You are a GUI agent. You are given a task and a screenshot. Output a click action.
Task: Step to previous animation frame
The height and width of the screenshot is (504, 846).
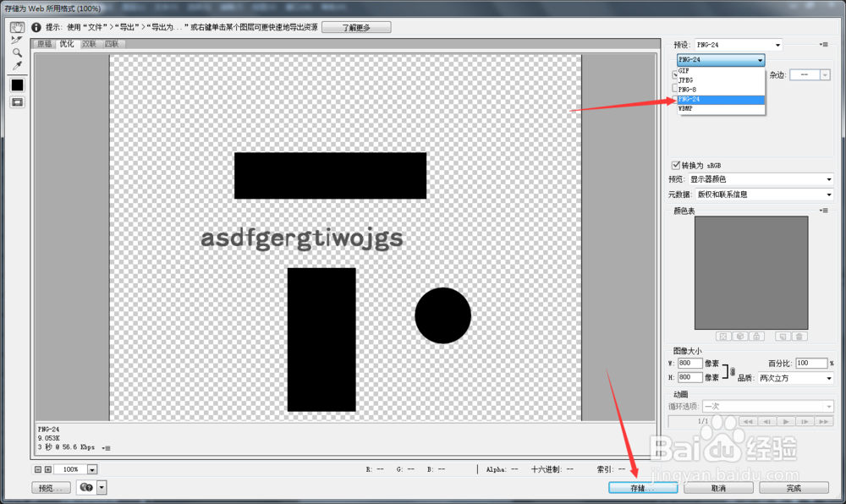766,421
